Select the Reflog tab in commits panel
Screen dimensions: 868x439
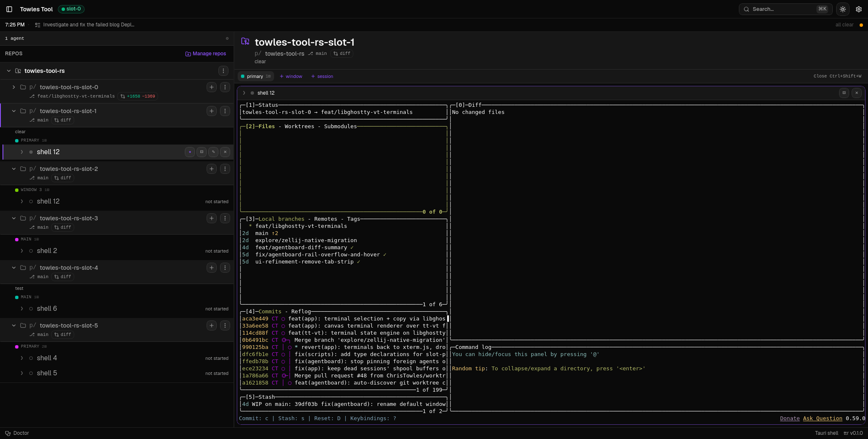click(301, 312)
